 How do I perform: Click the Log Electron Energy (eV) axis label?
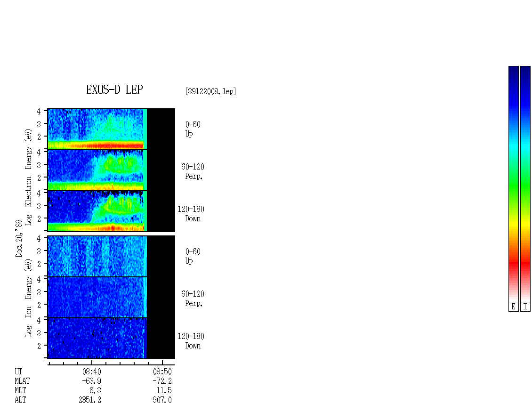(x=28, y=177)
